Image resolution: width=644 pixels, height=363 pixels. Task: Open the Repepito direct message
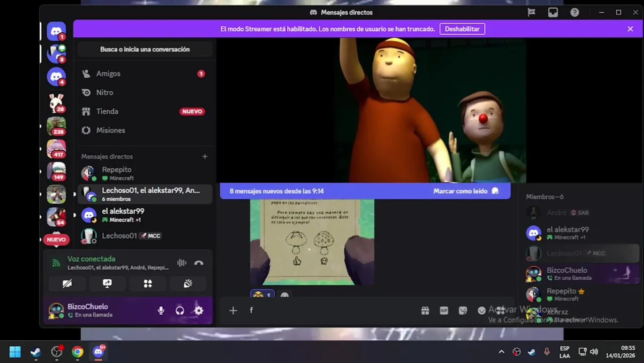coord(145,173)
